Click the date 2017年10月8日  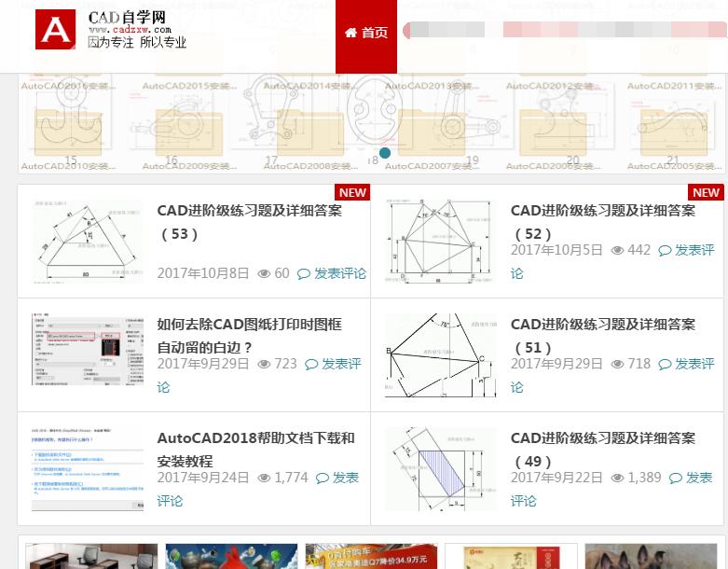pyautogui.click(x=203, y=273)
